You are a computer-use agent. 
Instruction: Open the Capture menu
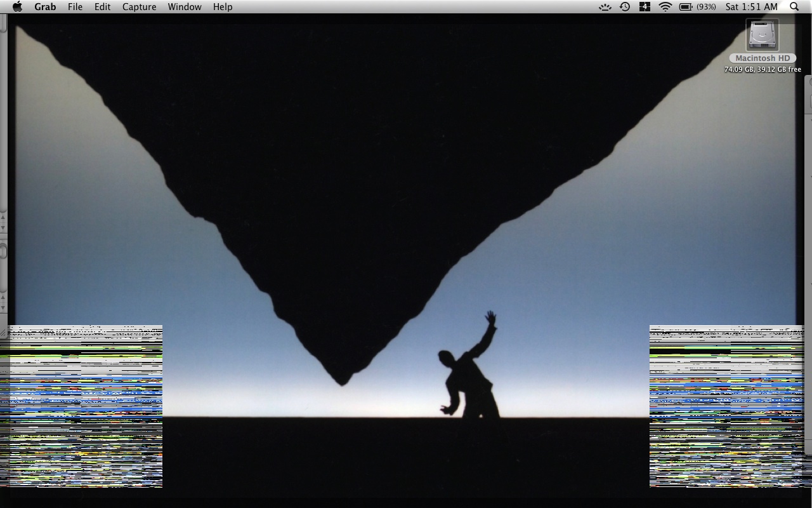pyautogui.click(x=139, y=7)
